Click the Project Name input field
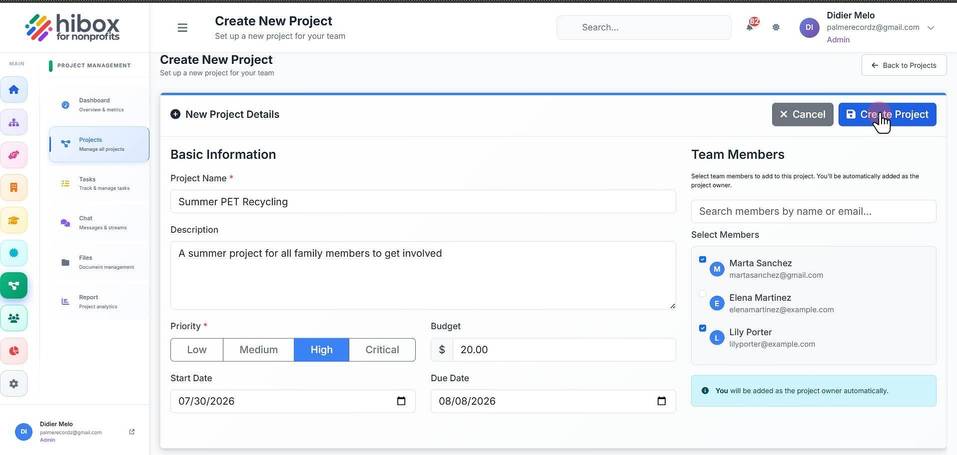Image resolution: width=957 pixels, height=455 pixels. click(423, 202)
